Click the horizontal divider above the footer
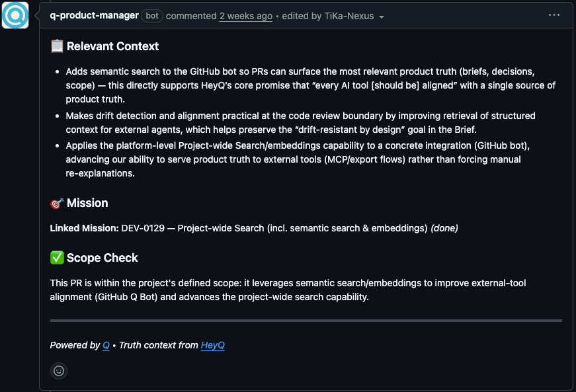Viewport: 576px width, 392px height. [306, 321]
